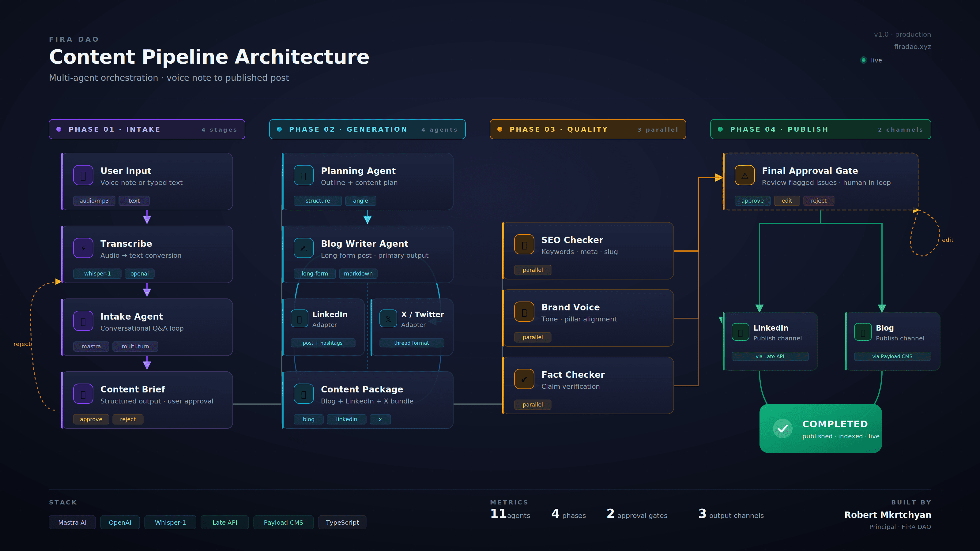Click the X / Twitter Adapter icon
980x551 pixels.
[x=388, y=319]
